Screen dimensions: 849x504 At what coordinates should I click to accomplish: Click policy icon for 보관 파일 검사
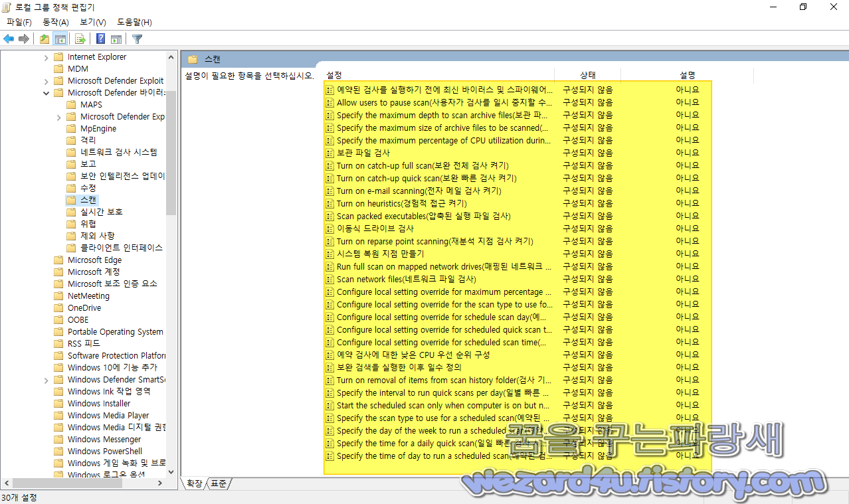(330, 153)
